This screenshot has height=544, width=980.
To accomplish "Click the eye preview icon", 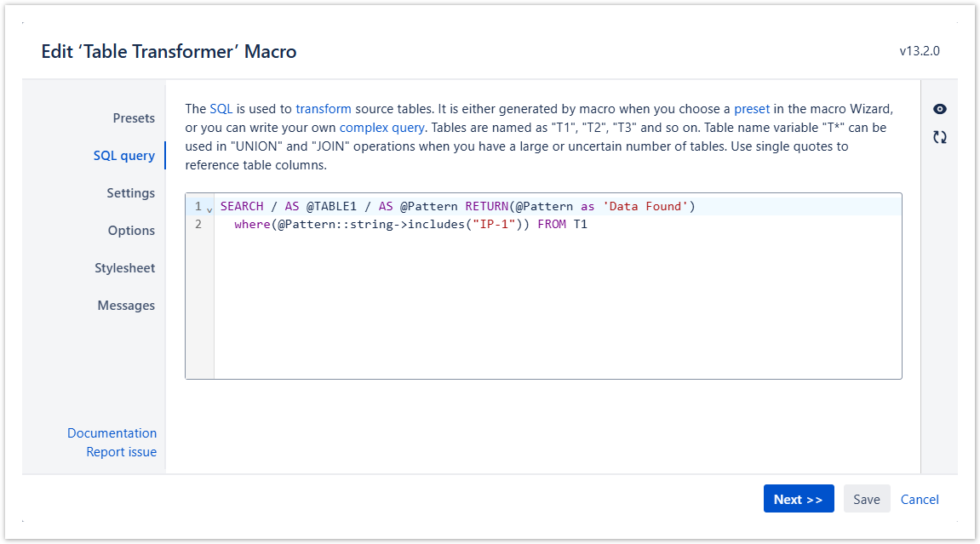I will pos(939,109).
